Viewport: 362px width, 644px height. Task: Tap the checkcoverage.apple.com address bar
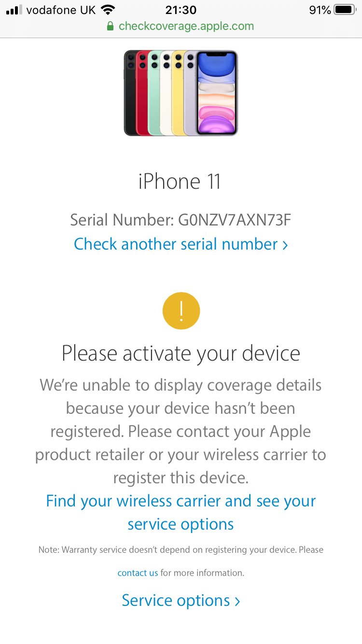tap(181, 26)
